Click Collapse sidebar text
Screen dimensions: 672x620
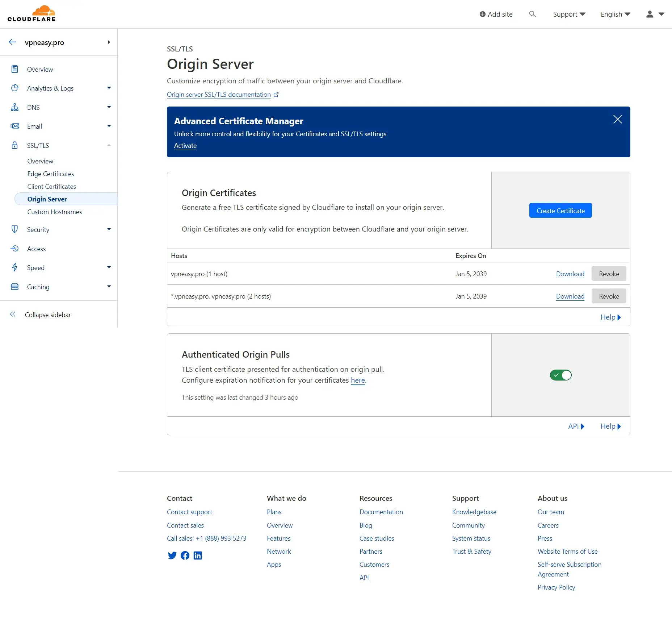tap(48, 315)
